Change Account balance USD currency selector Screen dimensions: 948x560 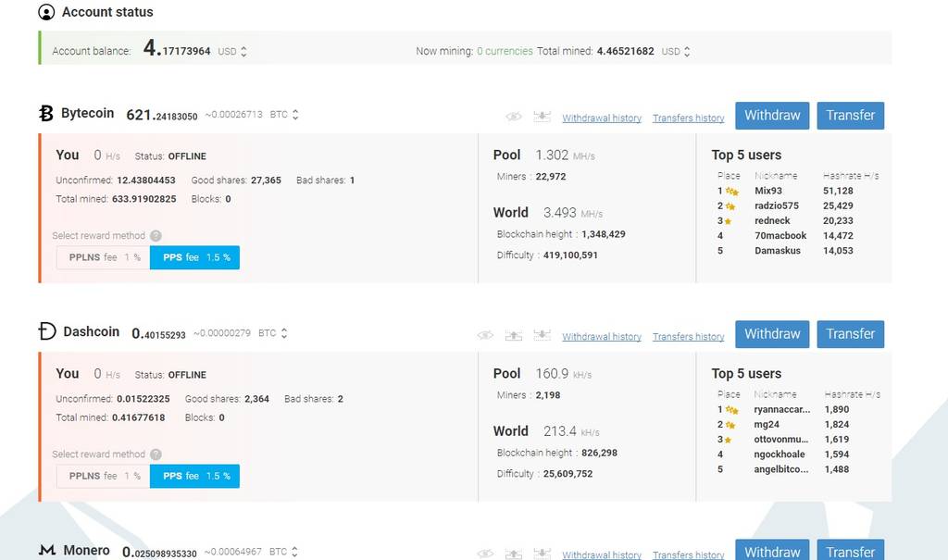coord(232,52)
